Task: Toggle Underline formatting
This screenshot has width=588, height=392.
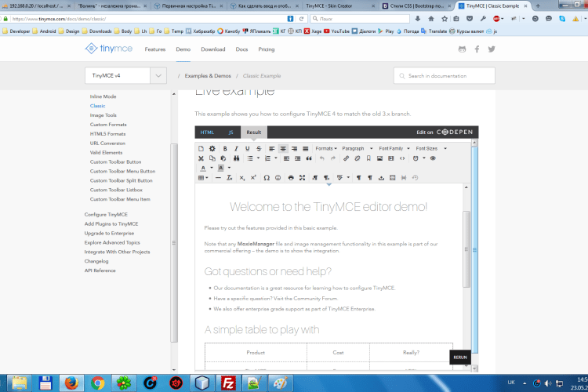Action: 248,148
